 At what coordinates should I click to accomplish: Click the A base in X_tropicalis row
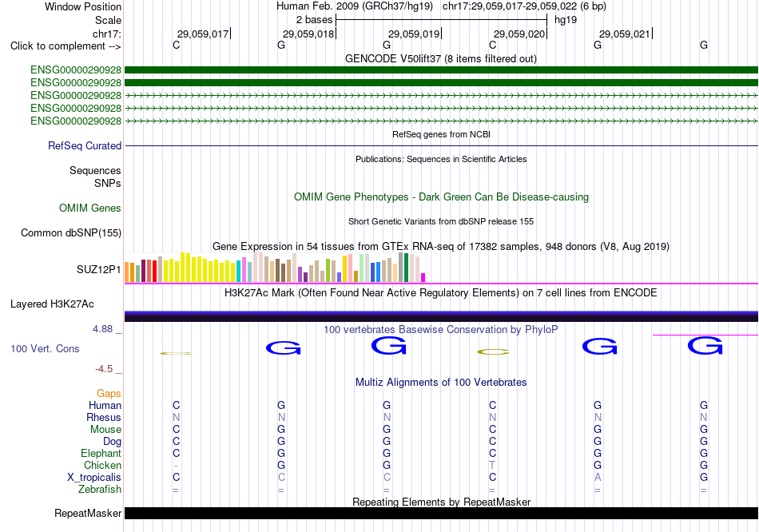pyautogui.click(x=598, y=478)
